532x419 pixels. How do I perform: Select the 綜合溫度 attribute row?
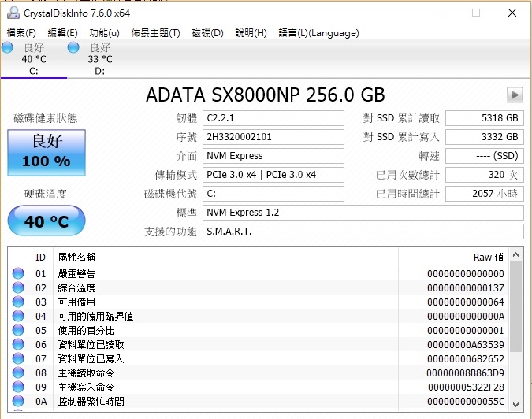pyautogui.click(x=258, y=287)
